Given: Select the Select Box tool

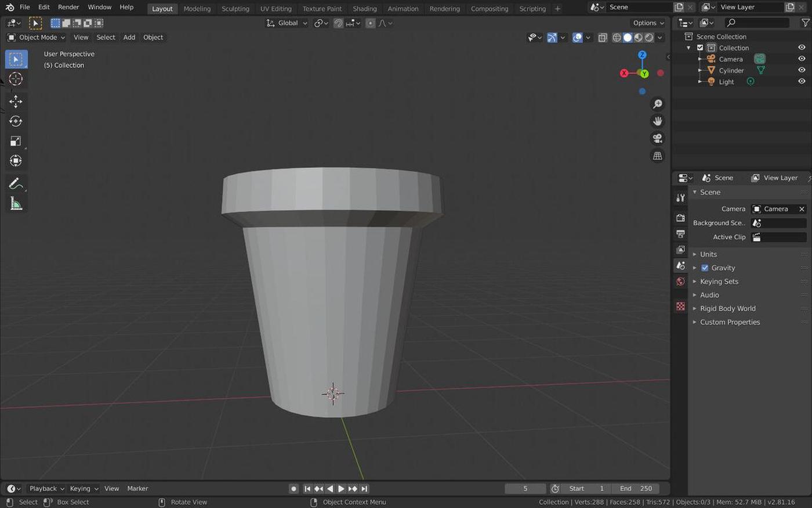Looking at the screenshot, I should (x=16, y=59).
